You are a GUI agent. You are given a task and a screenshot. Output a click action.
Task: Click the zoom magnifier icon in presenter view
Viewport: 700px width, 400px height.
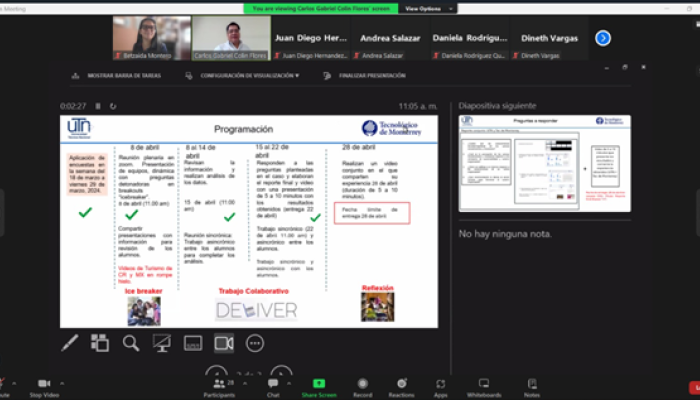(x=131, y=343)
